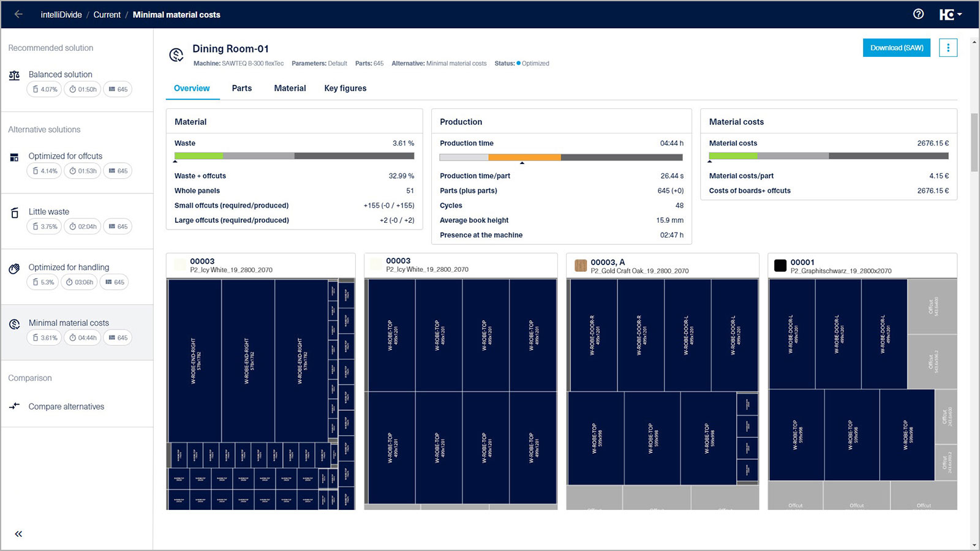Choose the Optimized for handling icon

[14, 269]
